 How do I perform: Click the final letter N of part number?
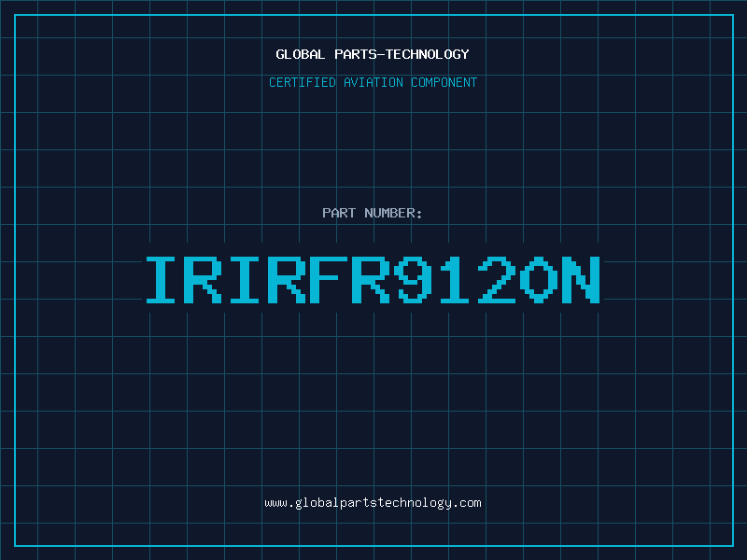(x=581, y=280)
